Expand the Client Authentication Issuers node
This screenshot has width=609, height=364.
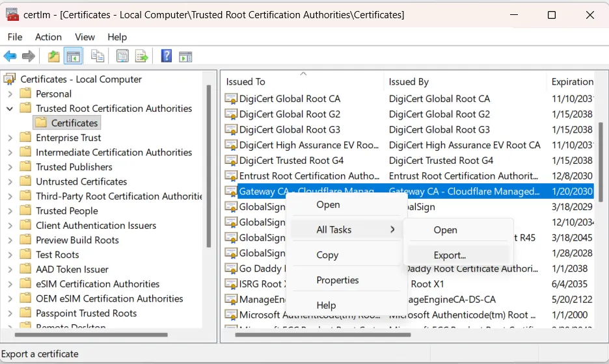pyautogui.click(x=10, y=226)
